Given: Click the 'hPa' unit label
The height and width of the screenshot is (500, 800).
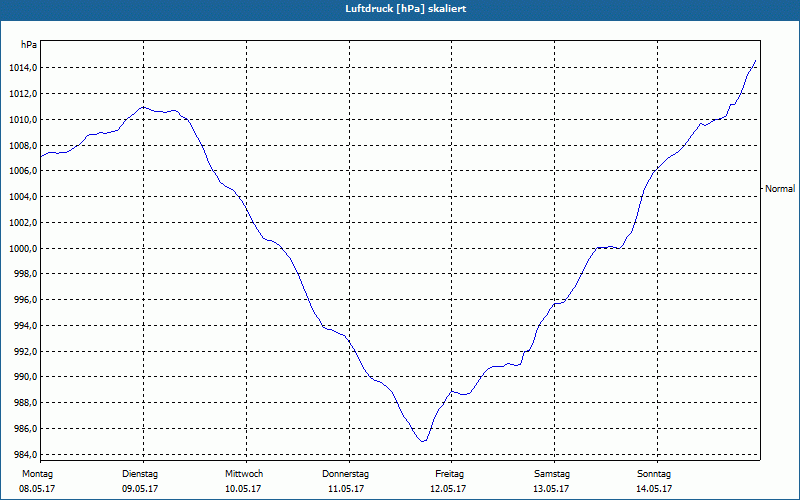Looking at the screenshot, I should (29, 45).
